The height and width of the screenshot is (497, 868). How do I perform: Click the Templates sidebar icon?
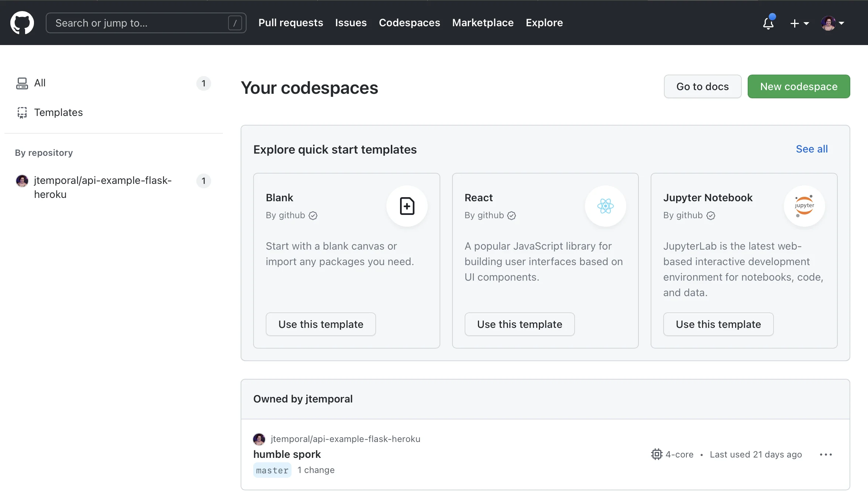tap(22, 113)
